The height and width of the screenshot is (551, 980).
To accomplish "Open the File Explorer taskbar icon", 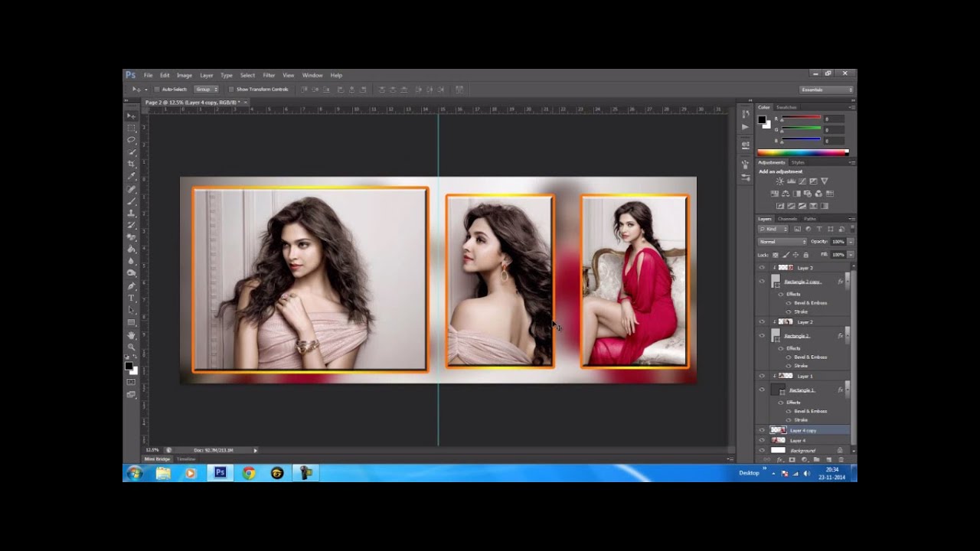I will (x=163, y=473).
